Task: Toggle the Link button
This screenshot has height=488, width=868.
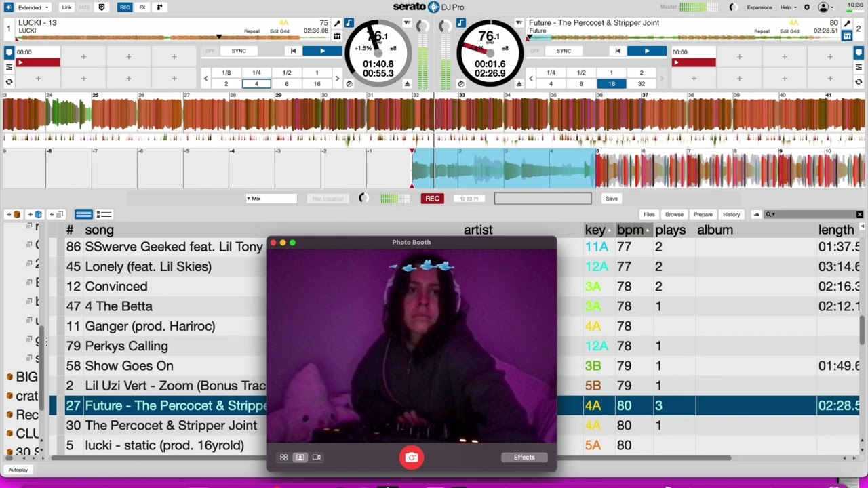Action: [x=66, y=7]
